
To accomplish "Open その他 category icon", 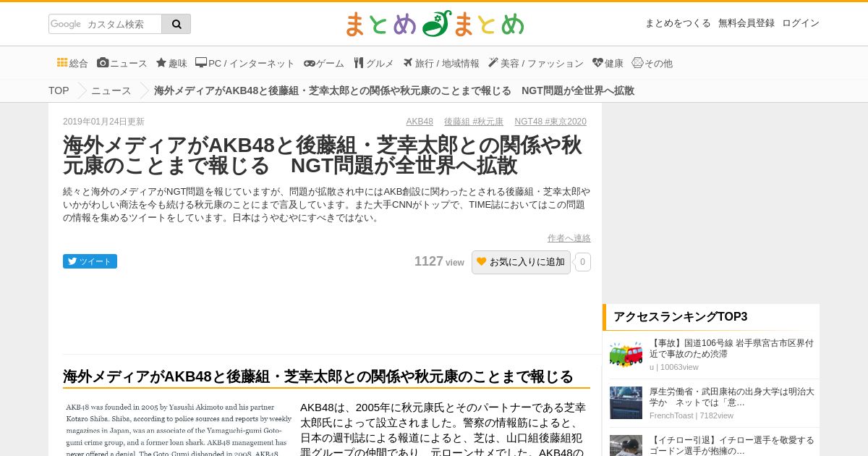I will coord(637,63).
